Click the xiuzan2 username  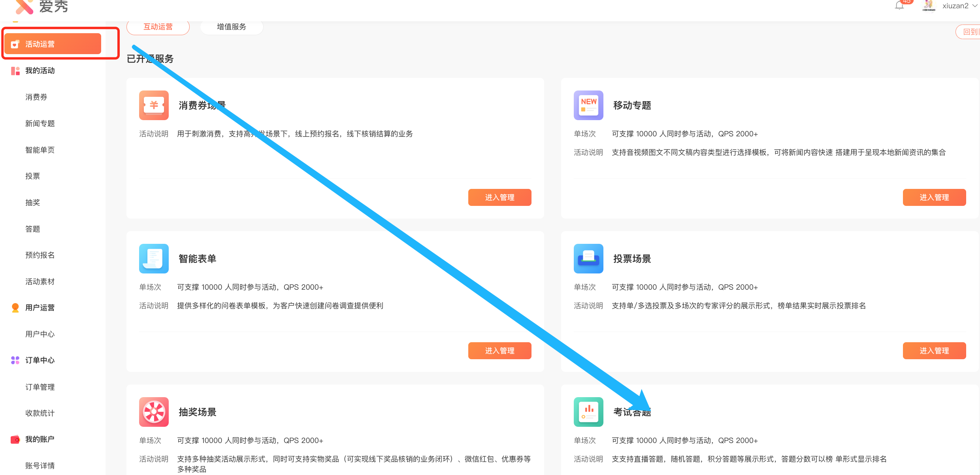pos(955,6)
